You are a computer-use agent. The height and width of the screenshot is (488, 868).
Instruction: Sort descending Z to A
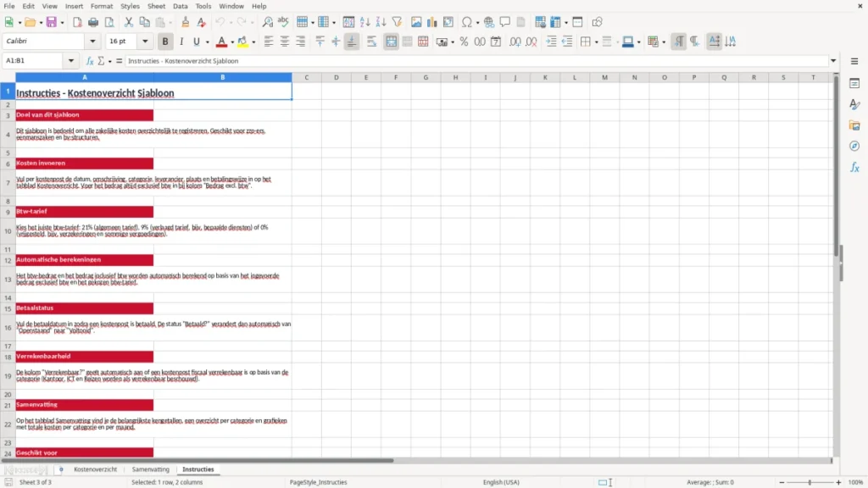pyautogui.click(x=381, y=22)
